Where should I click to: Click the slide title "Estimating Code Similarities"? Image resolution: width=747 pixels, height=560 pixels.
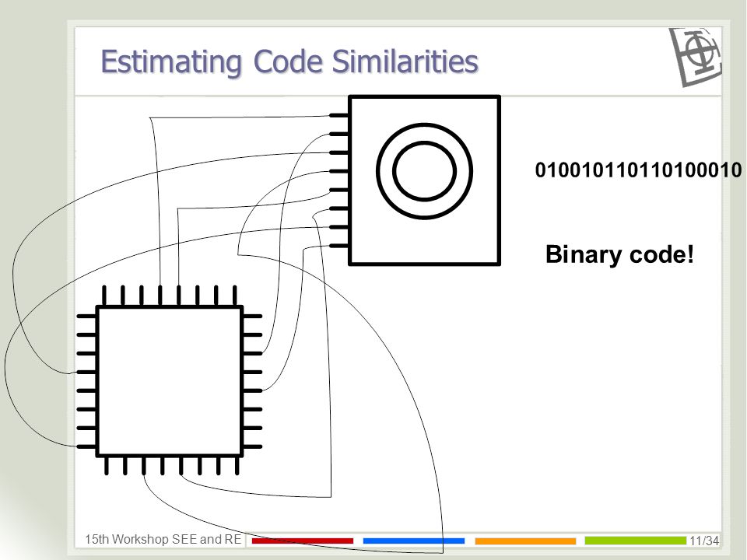pyautogui.click(x=289, y=62)
